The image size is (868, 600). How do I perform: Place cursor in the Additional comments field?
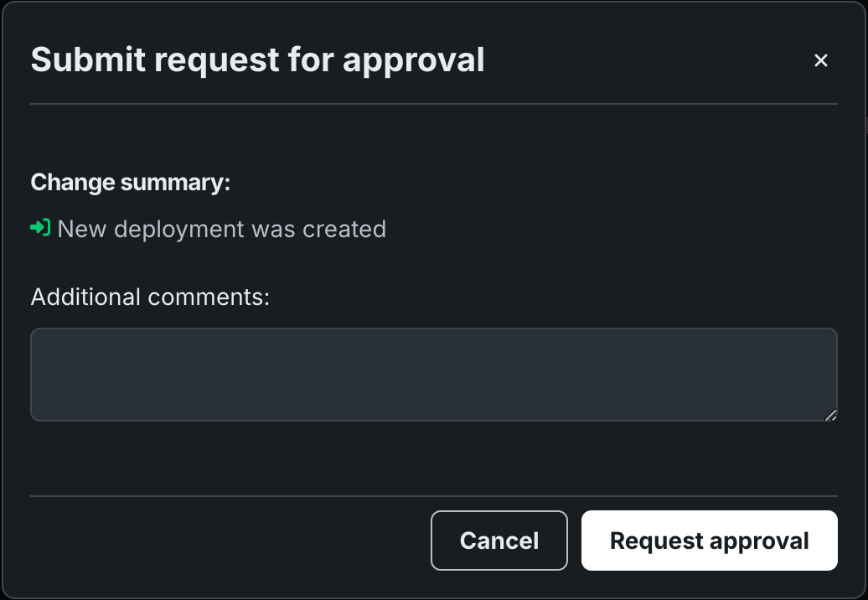pos(433,374)
